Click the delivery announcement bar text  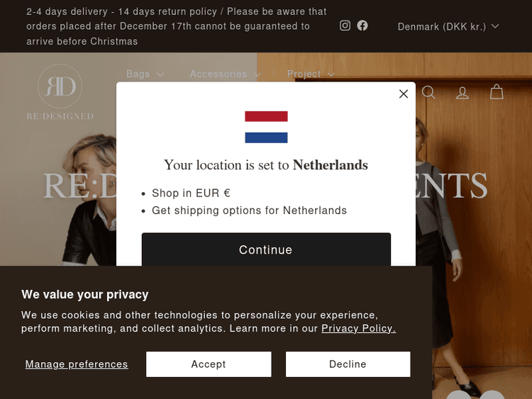pos(177,26)
